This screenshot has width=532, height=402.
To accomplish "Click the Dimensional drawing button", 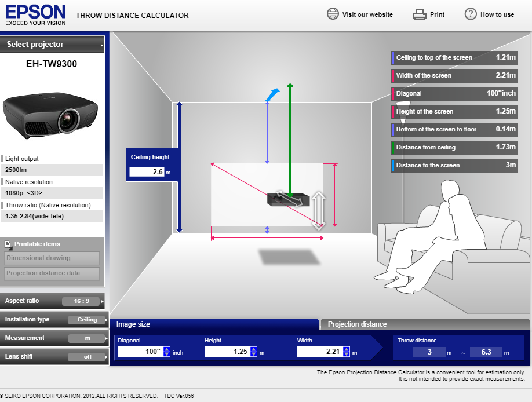I will click(52, 258).
